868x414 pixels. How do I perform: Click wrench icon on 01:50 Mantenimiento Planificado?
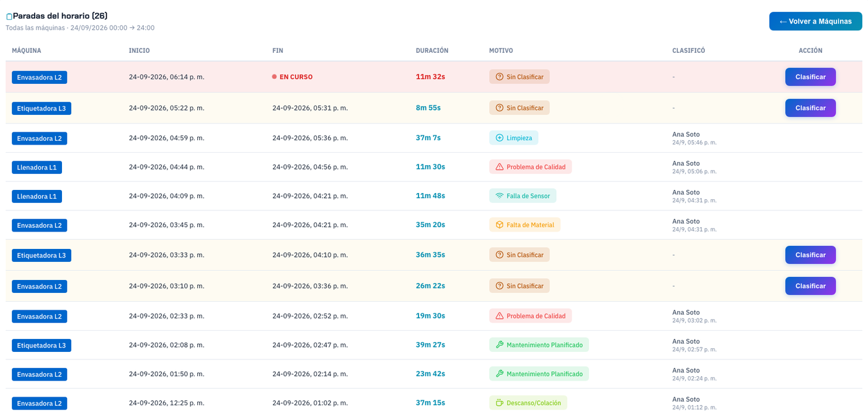[499, 374]
